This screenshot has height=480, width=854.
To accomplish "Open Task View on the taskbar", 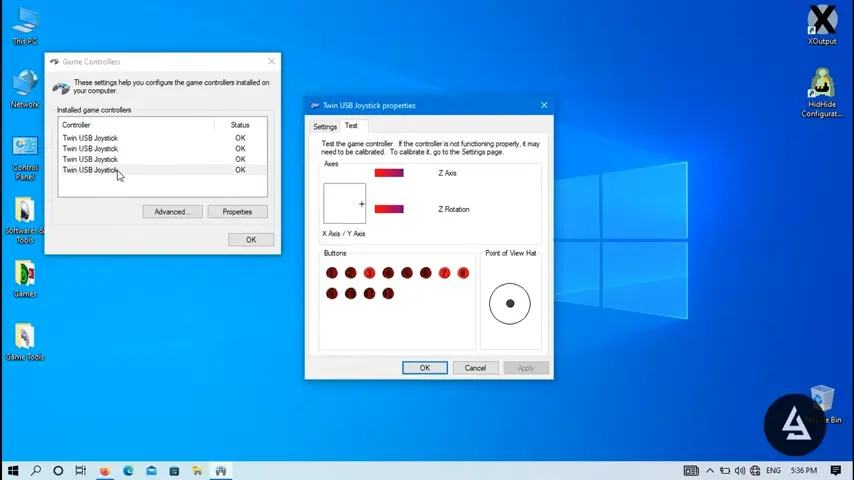I will coord(81,470).
